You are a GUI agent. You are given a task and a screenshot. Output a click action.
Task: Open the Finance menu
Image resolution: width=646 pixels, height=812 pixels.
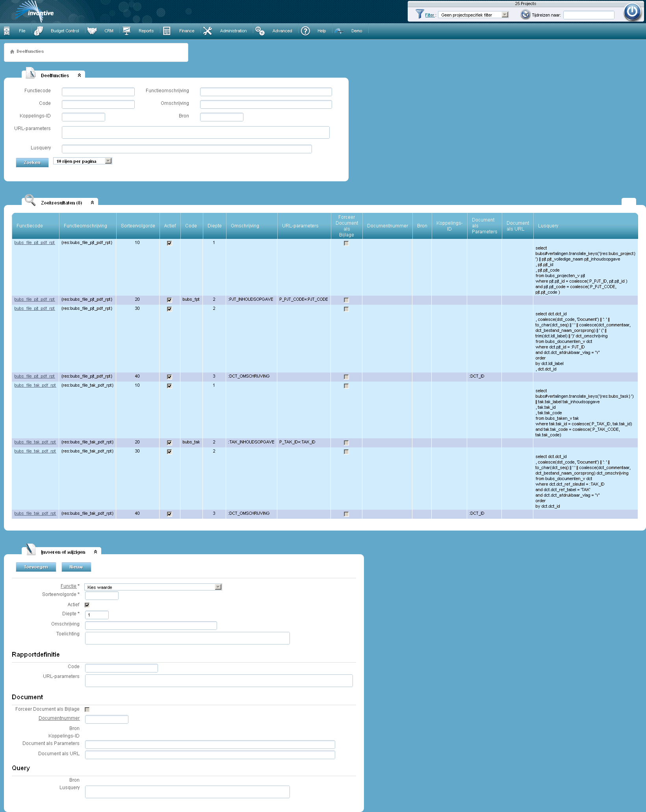[x=187, y=31]
